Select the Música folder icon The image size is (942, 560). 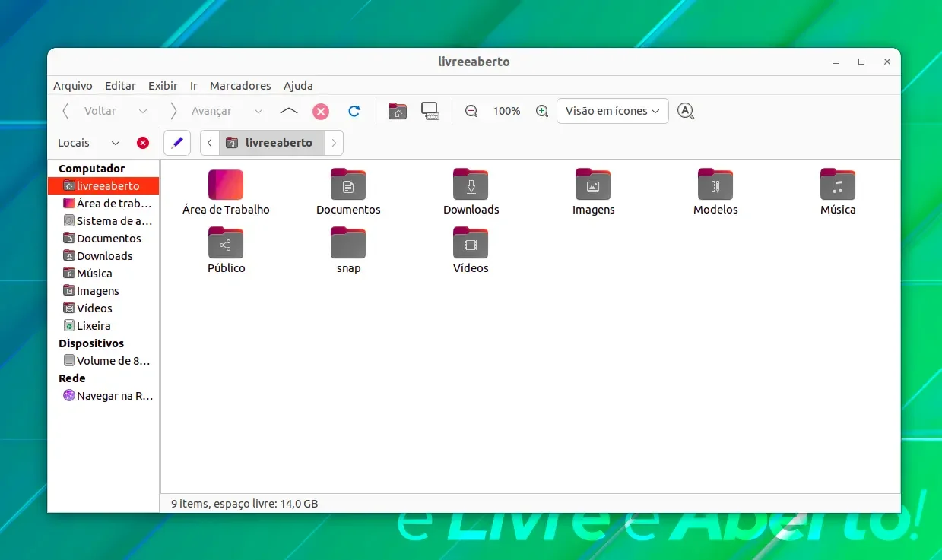pyautogui.click(x=838, y=185)
